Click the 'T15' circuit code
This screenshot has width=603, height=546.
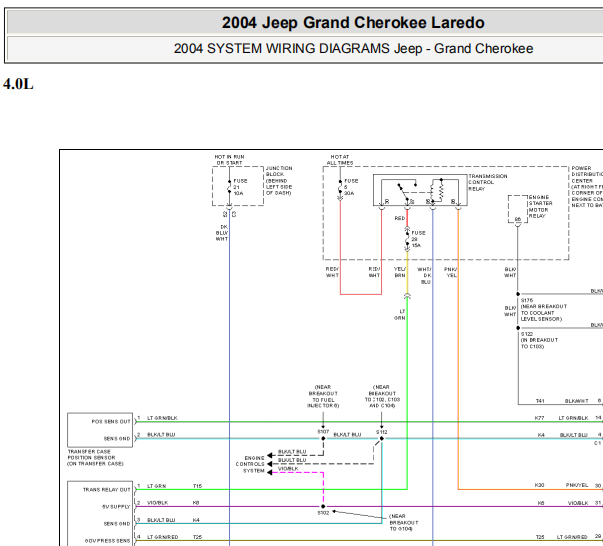[x=197, y=486]
